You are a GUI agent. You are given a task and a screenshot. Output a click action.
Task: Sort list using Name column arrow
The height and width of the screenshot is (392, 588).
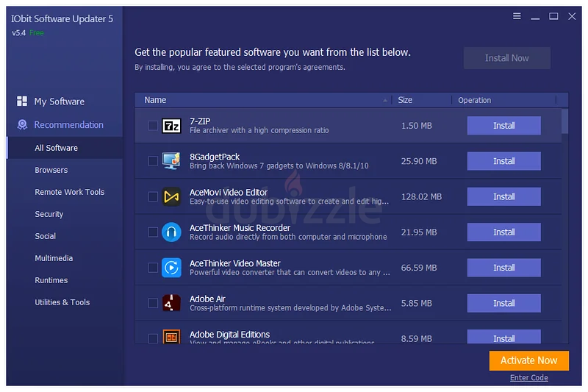coord(385,100)
